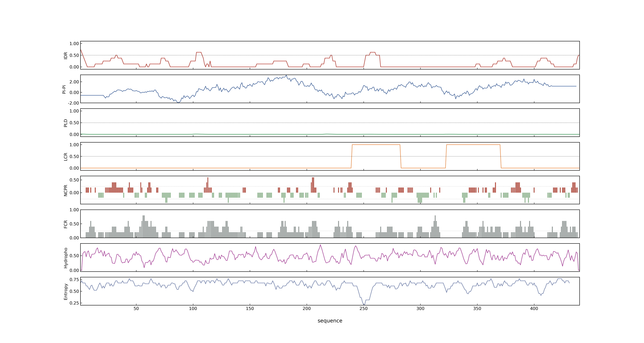Click the IDR axis label
Viewport: 644px width, 343px height.
tap(66, 55)
